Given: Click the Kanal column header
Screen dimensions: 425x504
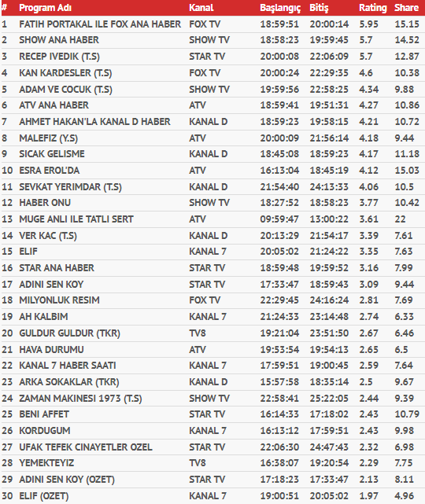Looking at the screenshot, I should [x=201, y=8].
